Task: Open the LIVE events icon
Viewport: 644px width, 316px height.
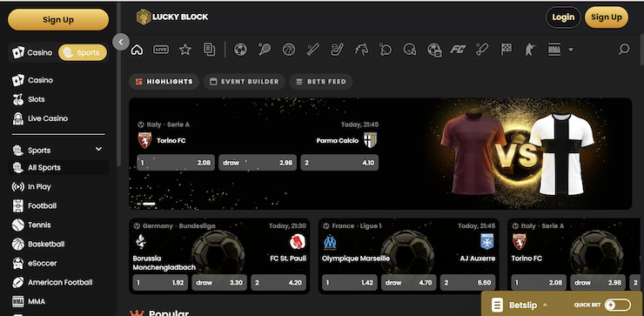Action: click(x=161, y=50)
